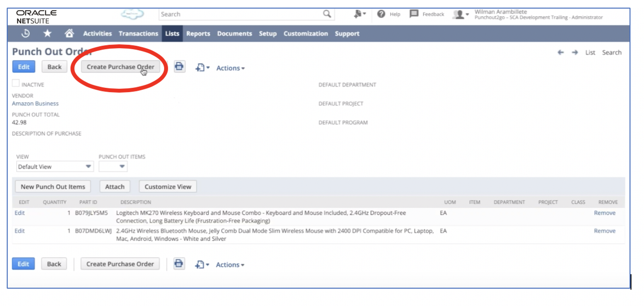Image resolution: width=644 pixels, height=306 pixels.
Task: Click the Help text link
Action: pyautogui.click(x=395, y=14)
